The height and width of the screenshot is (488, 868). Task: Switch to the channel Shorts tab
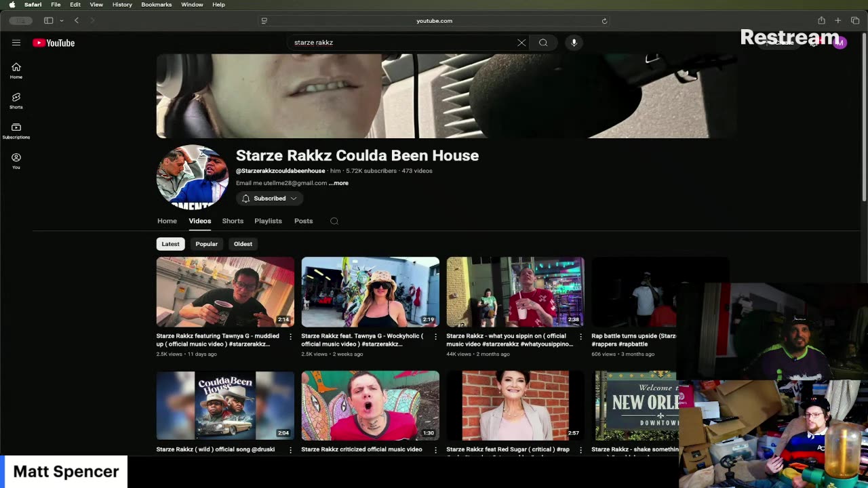click(x=233, y=221)
